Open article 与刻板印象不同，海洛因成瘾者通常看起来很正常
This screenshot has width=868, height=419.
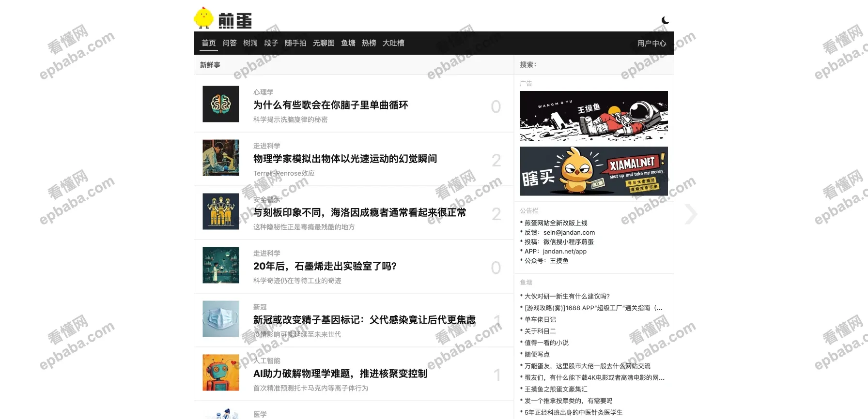[360, 212]
